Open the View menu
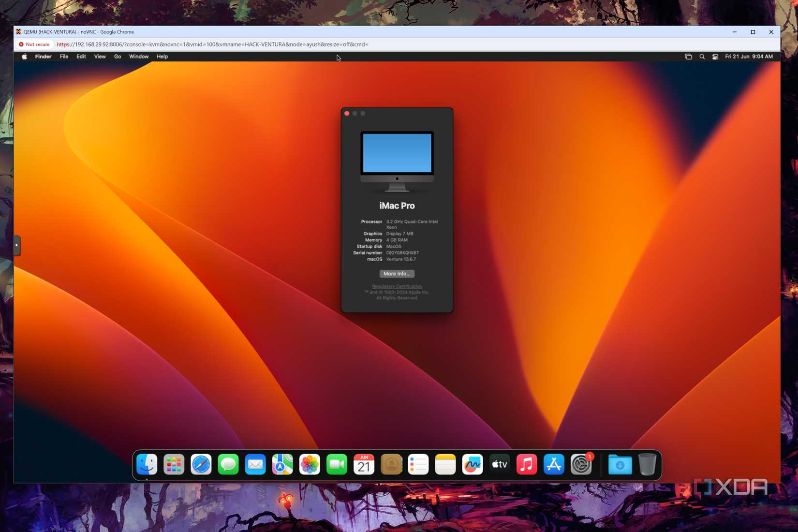The width and height of the screenshot is (798, 532). pyautogui.click(x=100, y=57)
